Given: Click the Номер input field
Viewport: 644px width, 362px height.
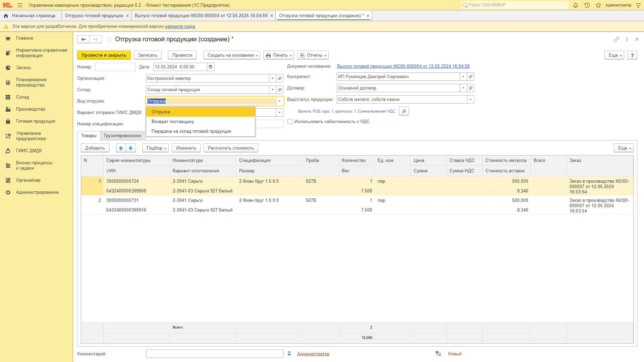Looking at the screenshot, I should tap(115, 67).
